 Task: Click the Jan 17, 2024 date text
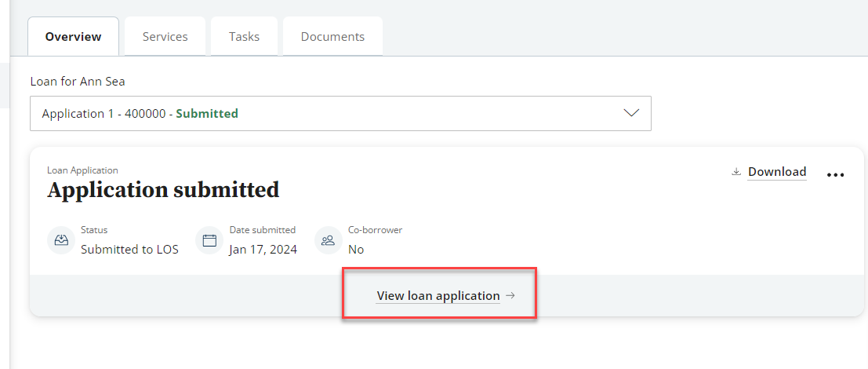[263, 250]
